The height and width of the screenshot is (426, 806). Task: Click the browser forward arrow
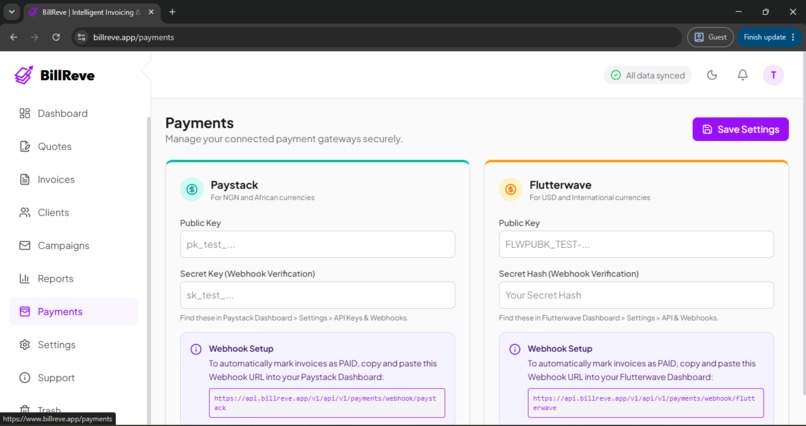[34, 37]
